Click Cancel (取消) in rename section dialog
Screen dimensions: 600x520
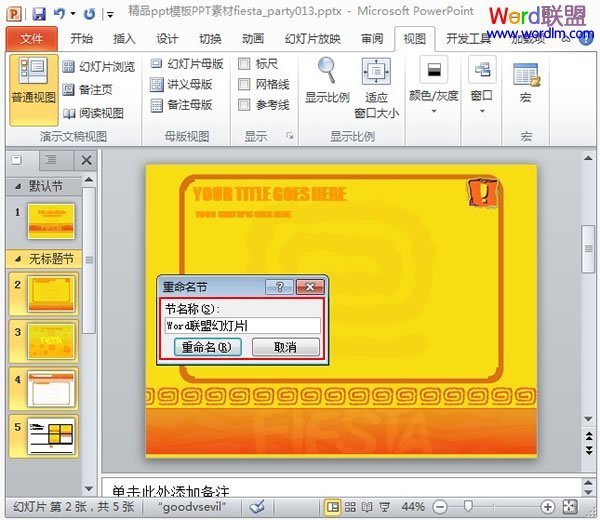pos(285,347)
